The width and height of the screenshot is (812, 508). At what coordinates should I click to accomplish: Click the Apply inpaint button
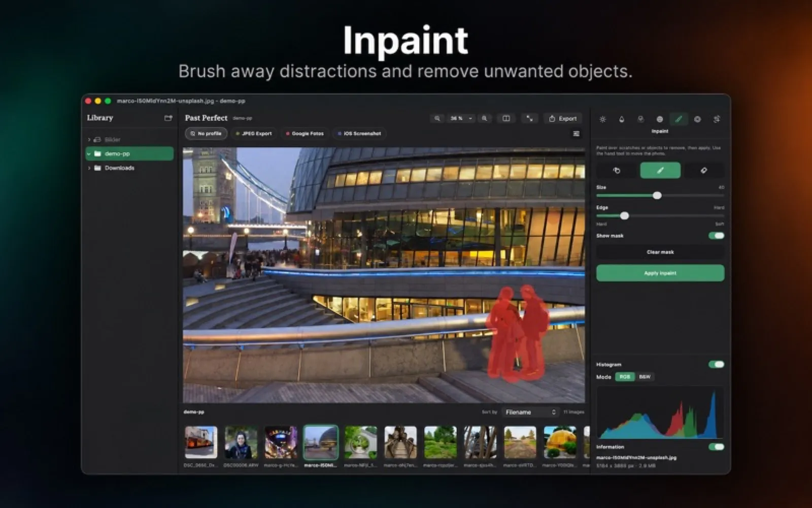[x=660, y=273]
